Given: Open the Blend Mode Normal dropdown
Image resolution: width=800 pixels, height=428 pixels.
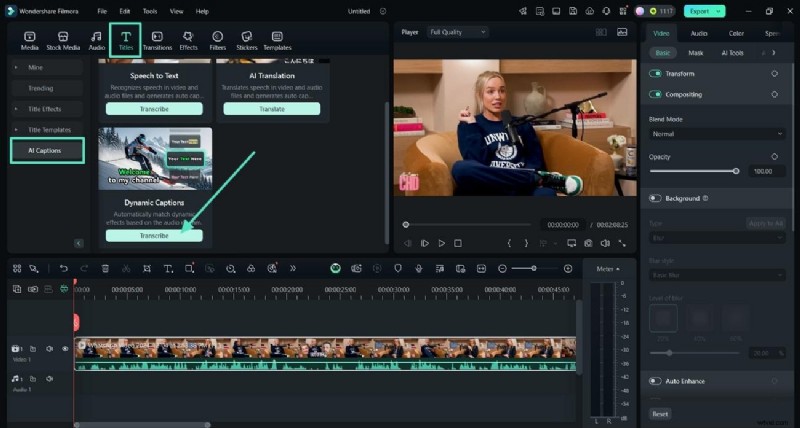Looking at the screenshot, I should click(x=716, y=134).
